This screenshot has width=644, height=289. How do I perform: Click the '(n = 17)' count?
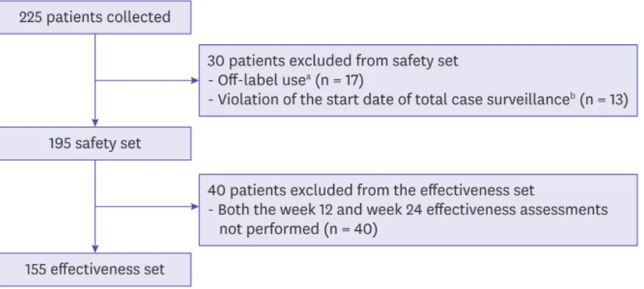(339, 80)
